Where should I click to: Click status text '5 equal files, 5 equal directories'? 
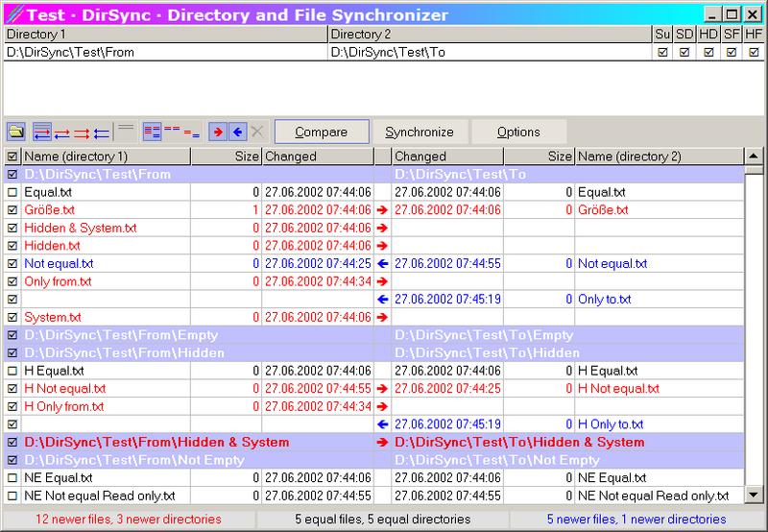pos(382,520)
